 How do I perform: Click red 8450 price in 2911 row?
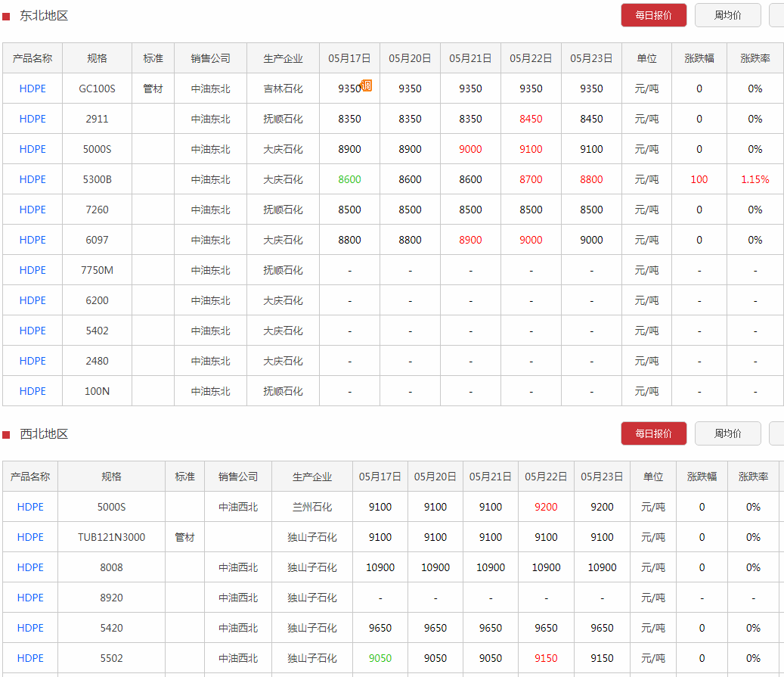tap(531, 119)
